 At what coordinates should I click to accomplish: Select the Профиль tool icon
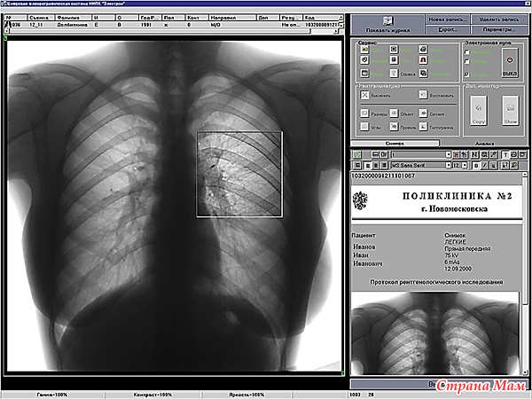coord(393,125)
